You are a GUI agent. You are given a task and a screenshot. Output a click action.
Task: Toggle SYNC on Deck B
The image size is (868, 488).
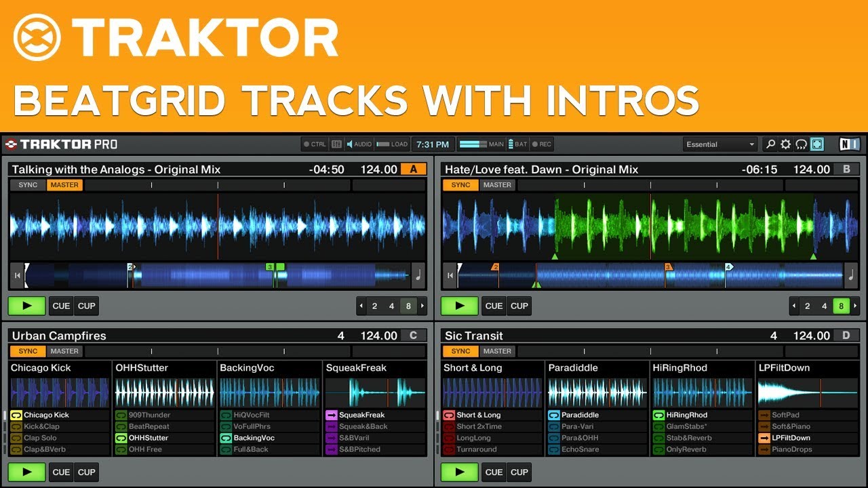click(x=460, y=185)
